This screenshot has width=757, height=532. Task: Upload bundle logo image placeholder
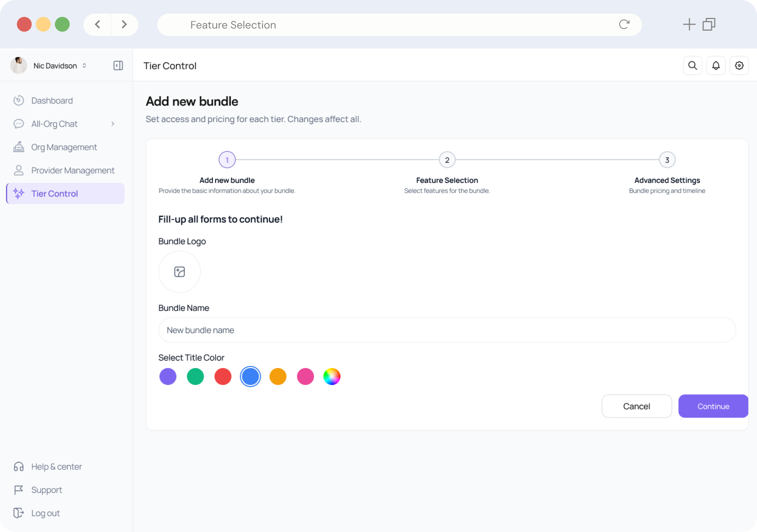179,272
